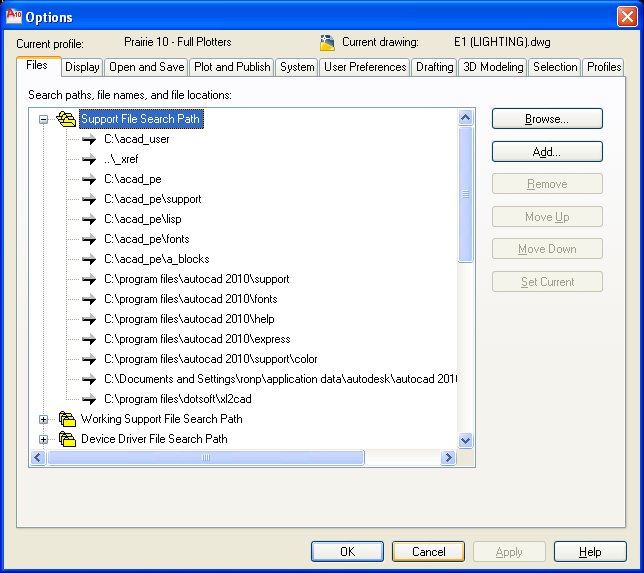This screenshot has height=573, width=644.
Task: Click the Move Up button
Action: (547, 217)
